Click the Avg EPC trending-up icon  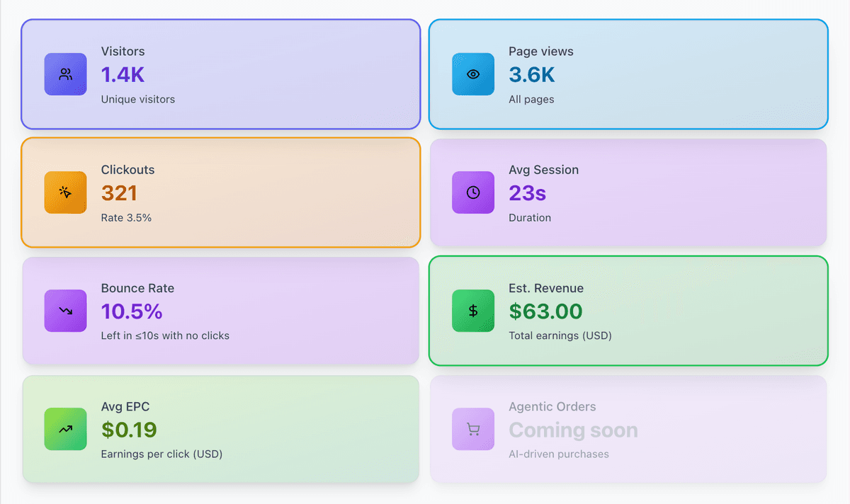66,429
